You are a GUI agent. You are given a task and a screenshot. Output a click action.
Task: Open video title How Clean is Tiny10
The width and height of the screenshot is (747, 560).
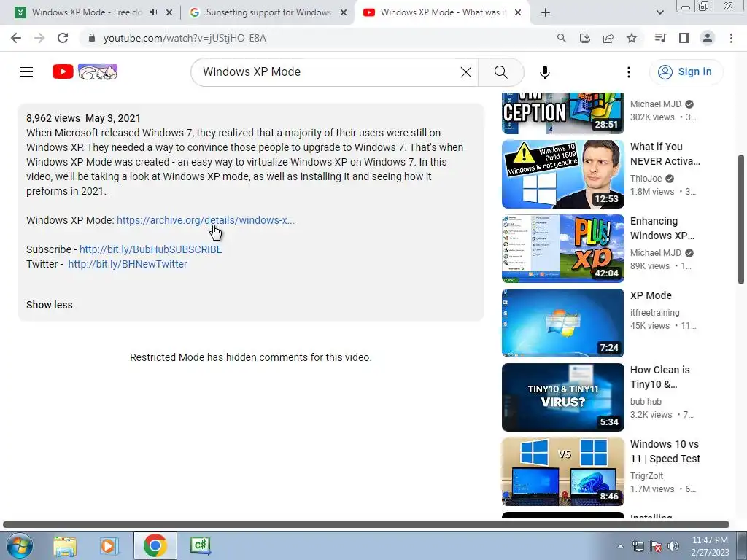pyautogui.click(x=659, y=377)
